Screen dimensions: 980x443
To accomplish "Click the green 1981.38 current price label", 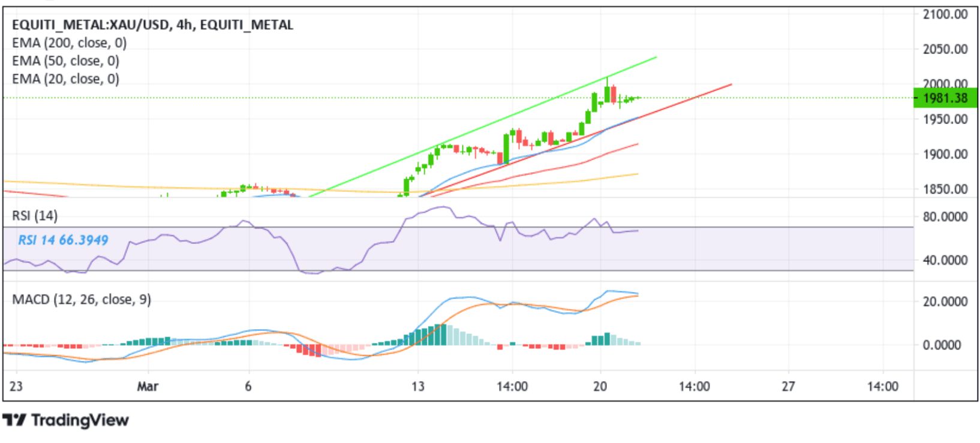I will click(945, 98).
